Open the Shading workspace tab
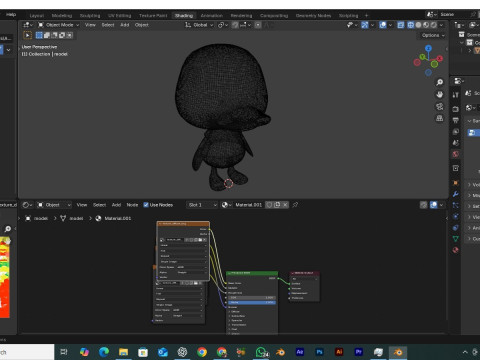 point(184,15)
